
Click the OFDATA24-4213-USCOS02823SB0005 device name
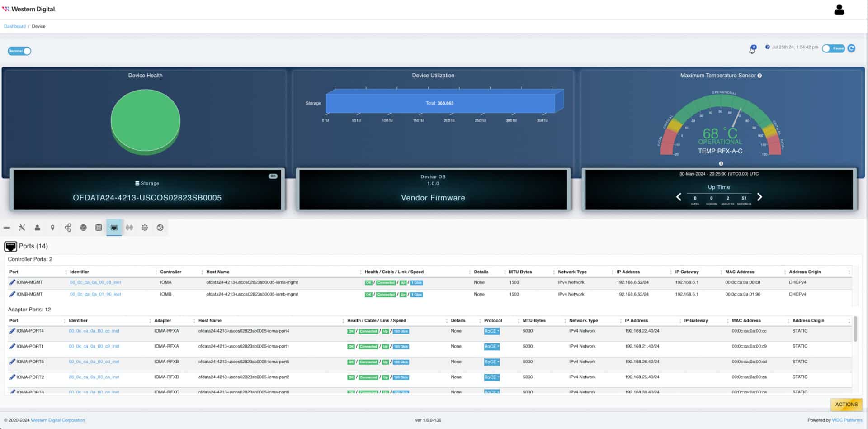(147, 198)
